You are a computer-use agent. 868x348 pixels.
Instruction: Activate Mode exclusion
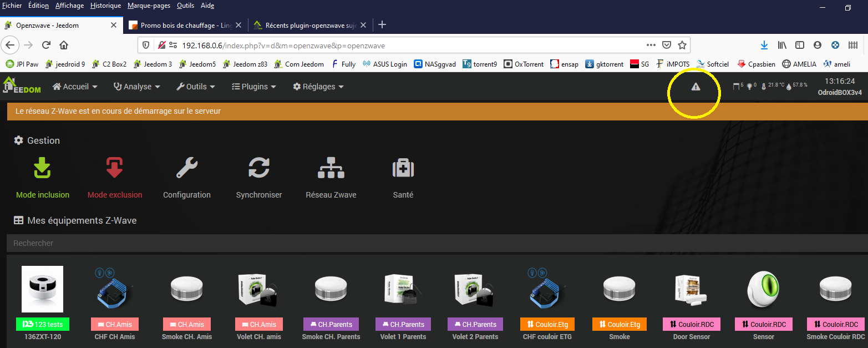(115, 178)
